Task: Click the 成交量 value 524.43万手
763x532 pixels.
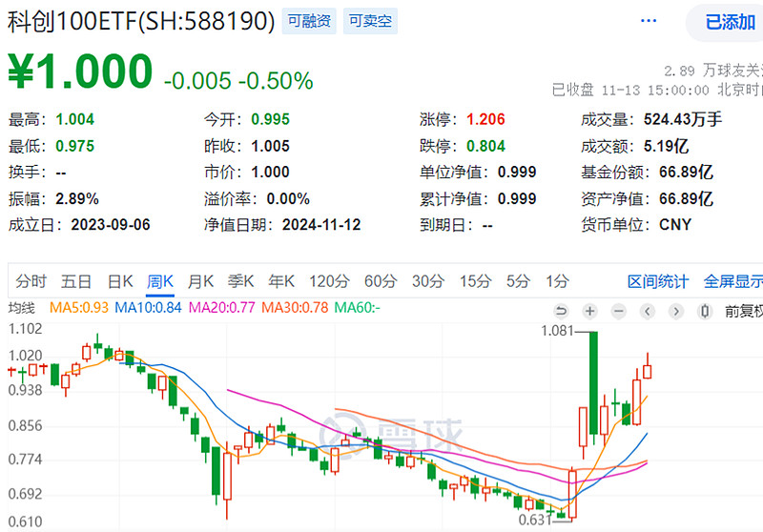Action: point(683,119)
